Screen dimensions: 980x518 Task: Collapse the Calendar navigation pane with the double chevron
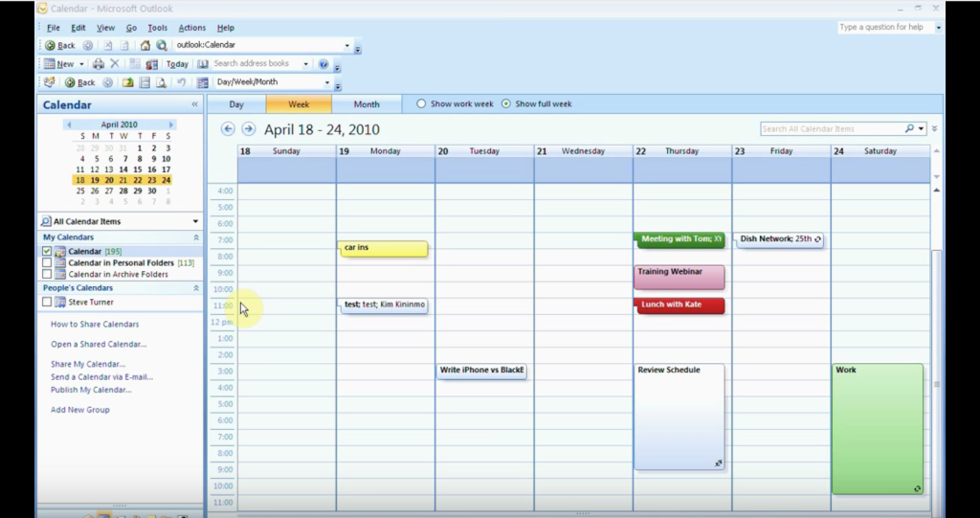(194, 104)
